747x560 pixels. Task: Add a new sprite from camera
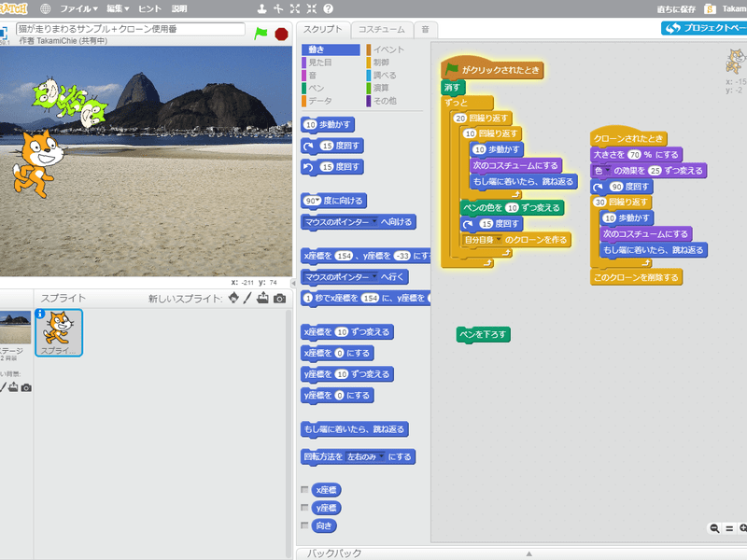279,299
